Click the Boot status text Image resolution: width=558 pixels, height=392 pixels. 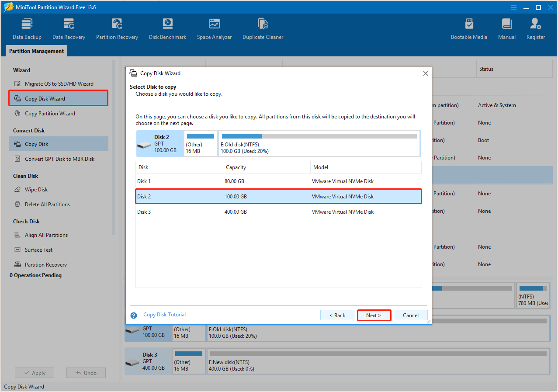(x=484, y=140)
